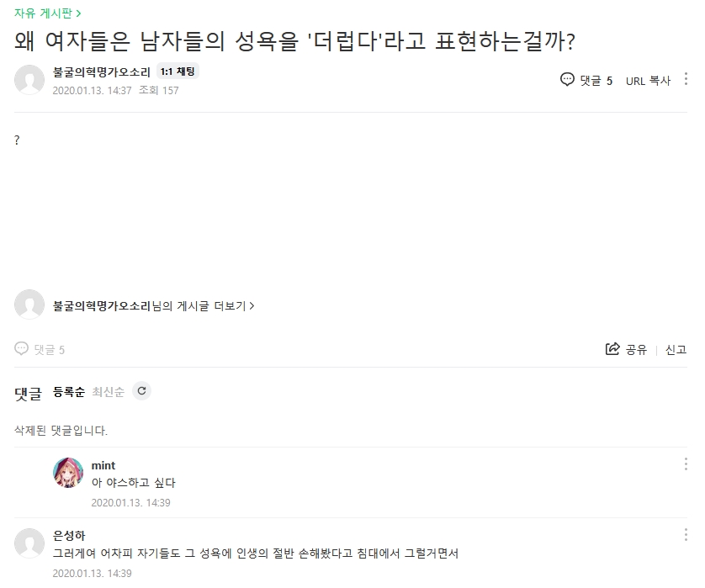Open the post's three-dot options menu

(686, 80)
